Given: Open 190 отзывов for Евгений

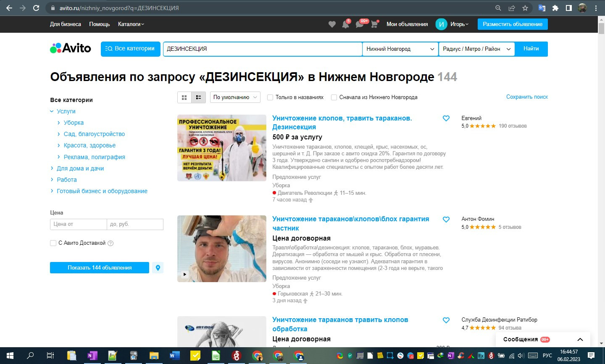Looking at the screenshot, I should [x=513, y=126].
